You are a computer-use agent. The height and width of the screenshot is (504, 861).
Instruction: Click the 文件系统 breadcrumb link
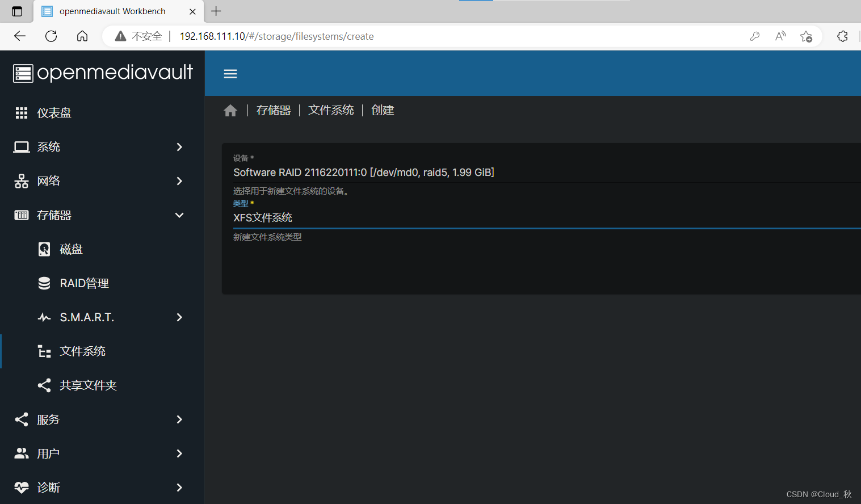click(331, 110)
